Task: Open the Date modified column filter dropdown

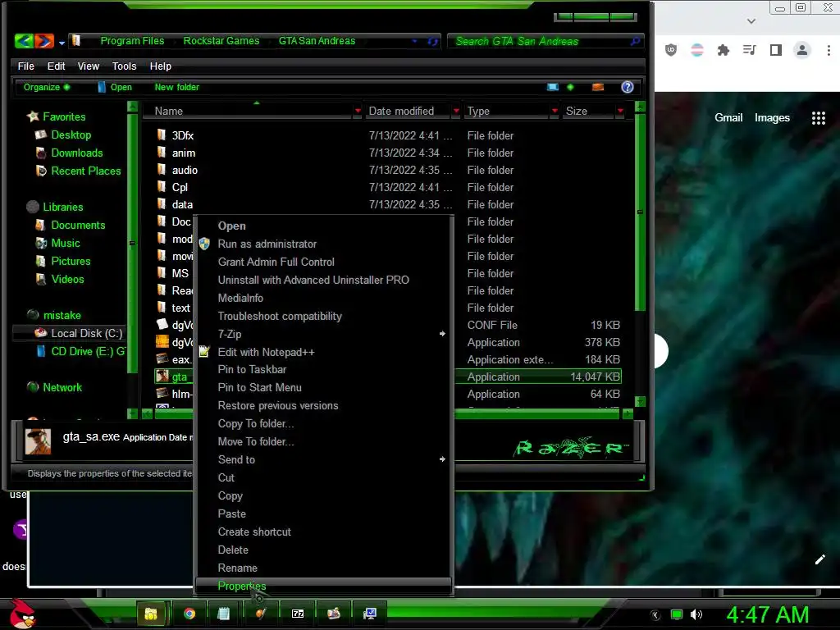Action: pos(456,111)
